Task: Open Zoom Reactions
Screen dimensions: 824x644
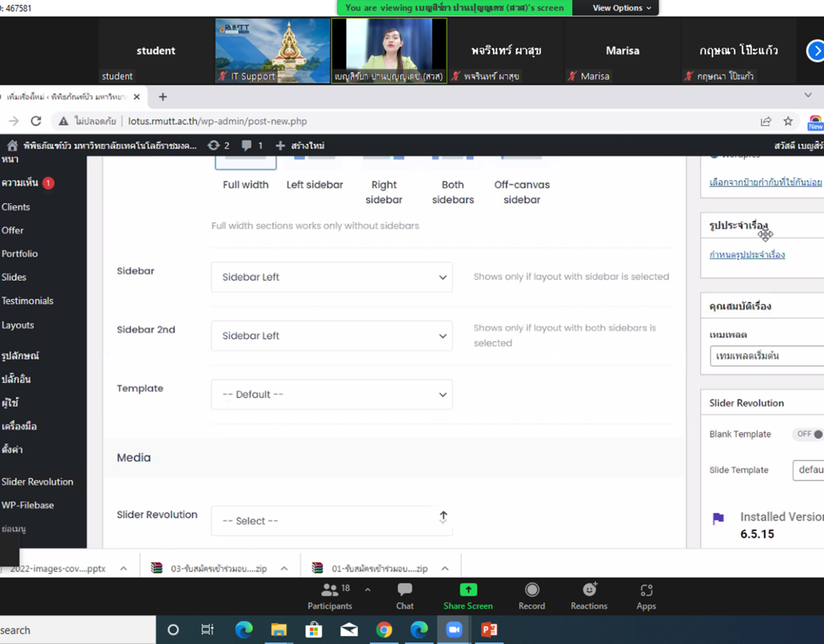Action: 589,596
